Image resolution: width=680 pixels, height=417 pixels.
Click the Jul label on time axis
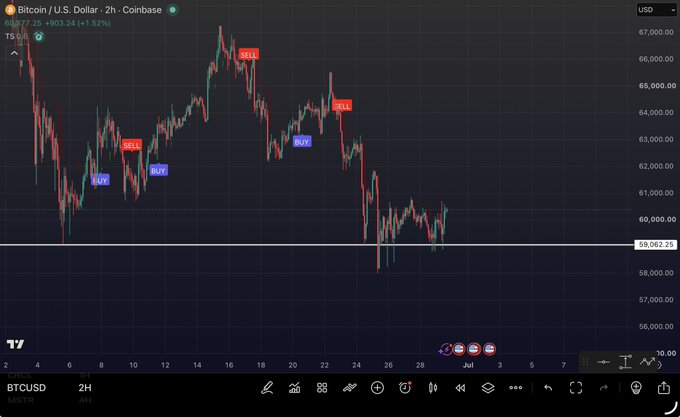468,365
